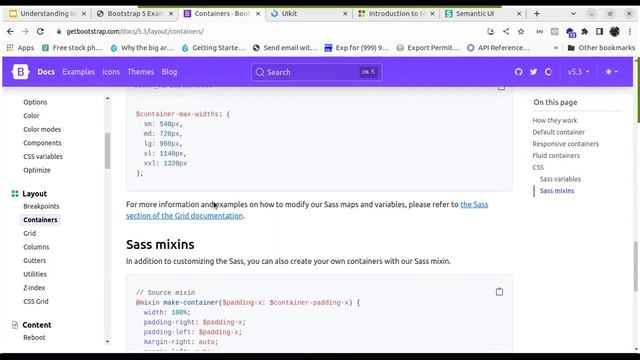Viewport: 640px width, 360px height.
Task: Open the tab search chevron dropdown
Action: [x=573, y=13]
